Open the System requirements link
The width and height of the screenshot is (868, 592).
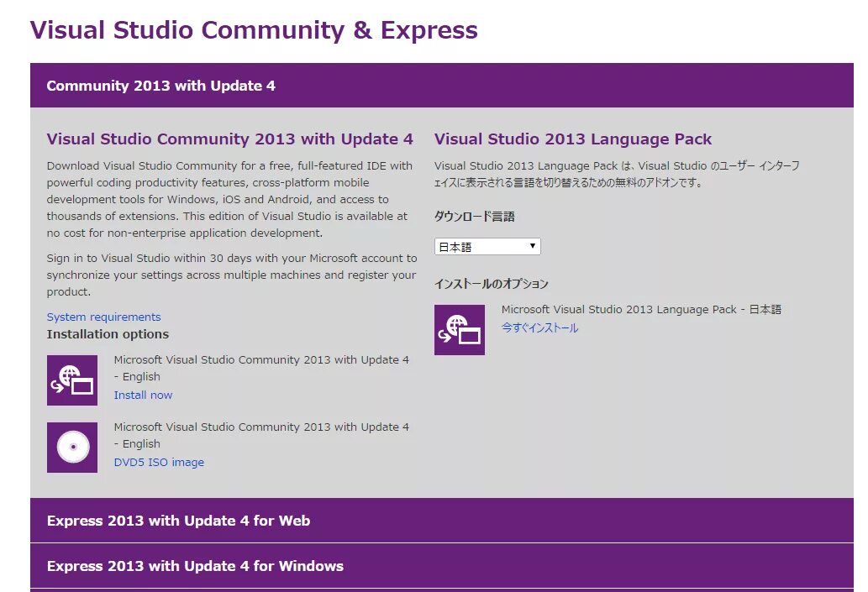pyautogui.click(x=103, y=317)
